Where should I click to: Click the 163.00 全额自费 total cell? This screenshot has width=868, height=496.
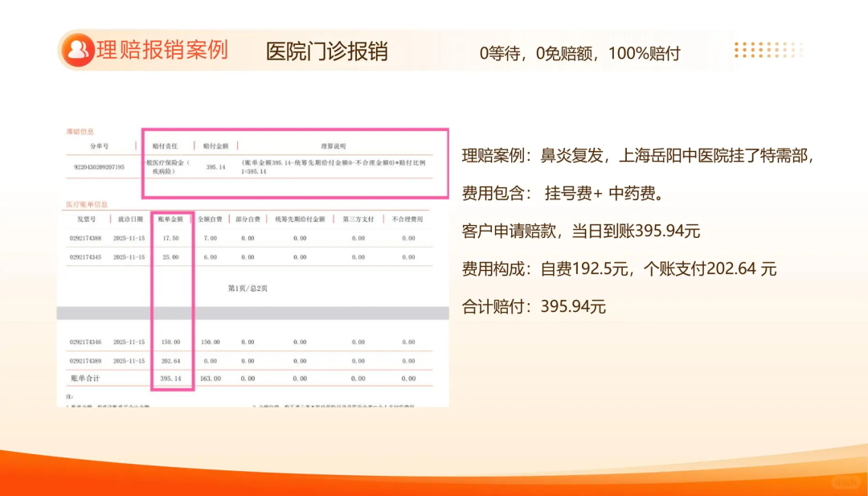(x=211, y=378)
